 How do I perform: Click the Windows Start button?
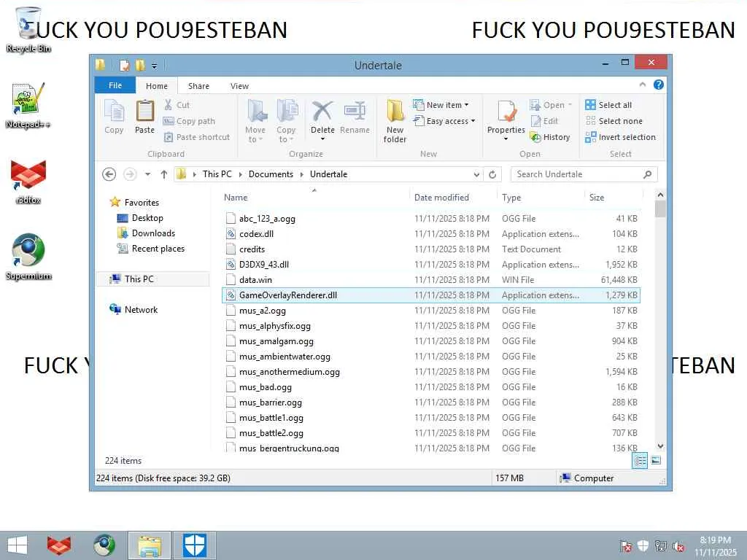click(18, 545)
